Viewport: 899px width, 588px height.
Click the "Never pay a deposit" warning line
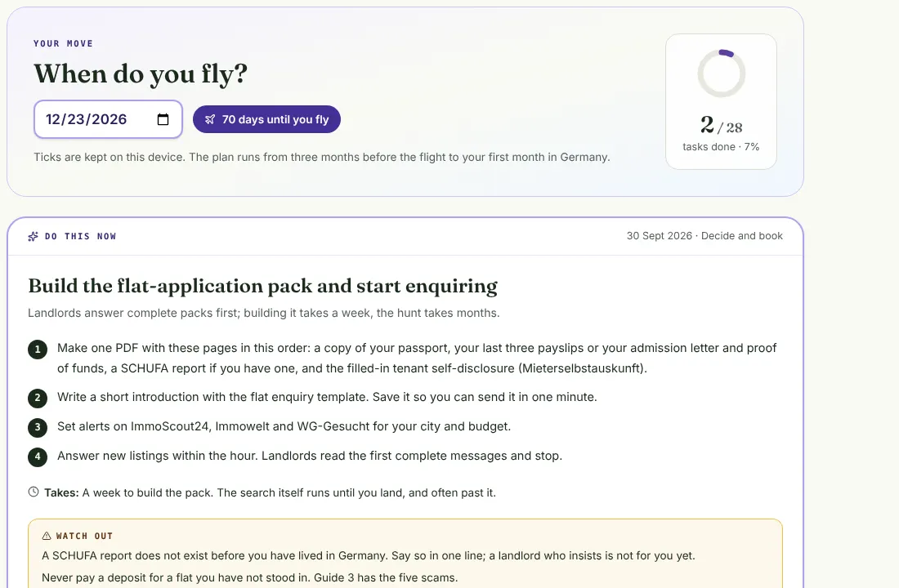[x=250, y=577]
